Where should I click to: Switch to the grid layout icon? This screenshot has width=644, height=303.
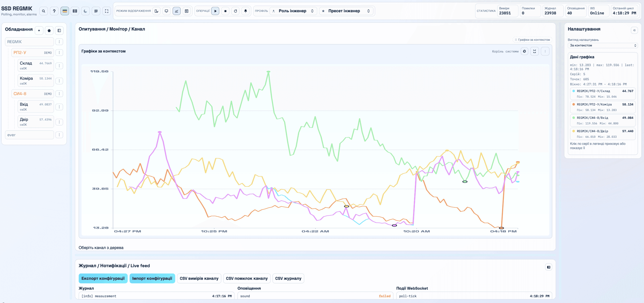(x=75, y=11)
